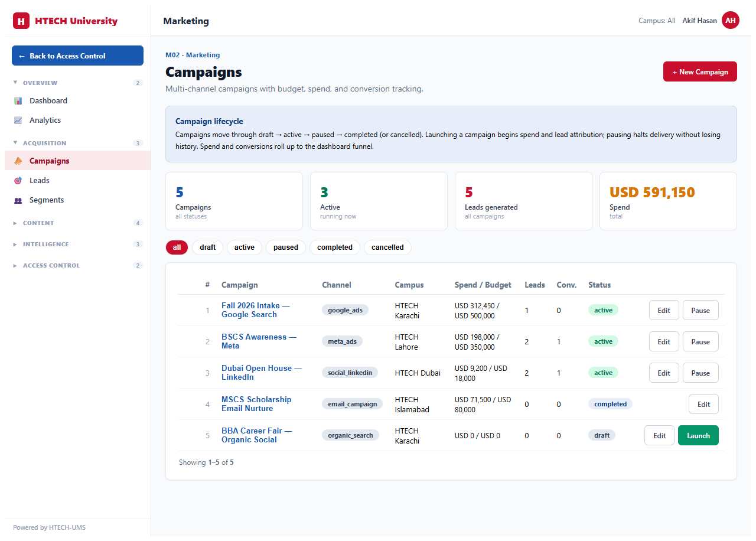Expand the Intelligence section

pos(77,245)
